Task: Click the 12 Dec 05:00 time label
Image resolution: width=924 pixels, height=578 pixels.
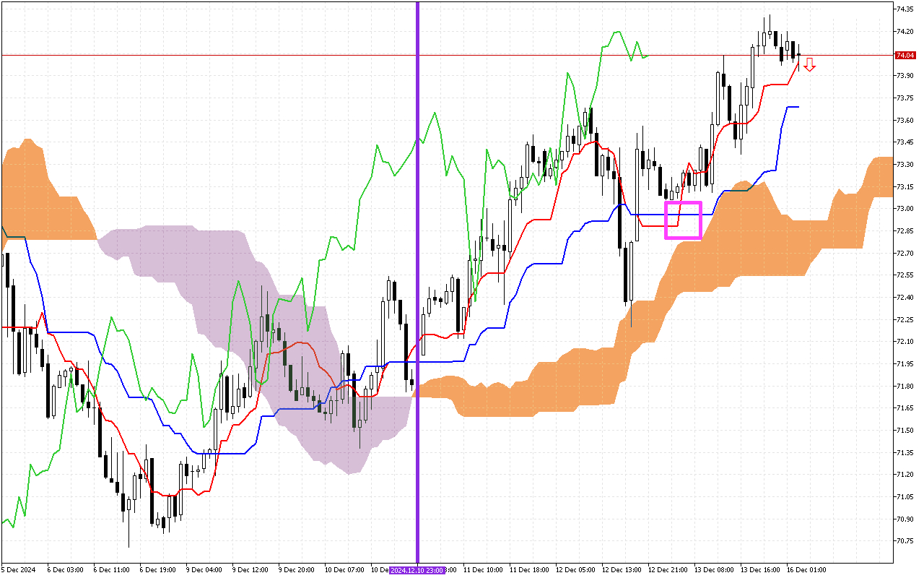Action: [x=575, y=570]
